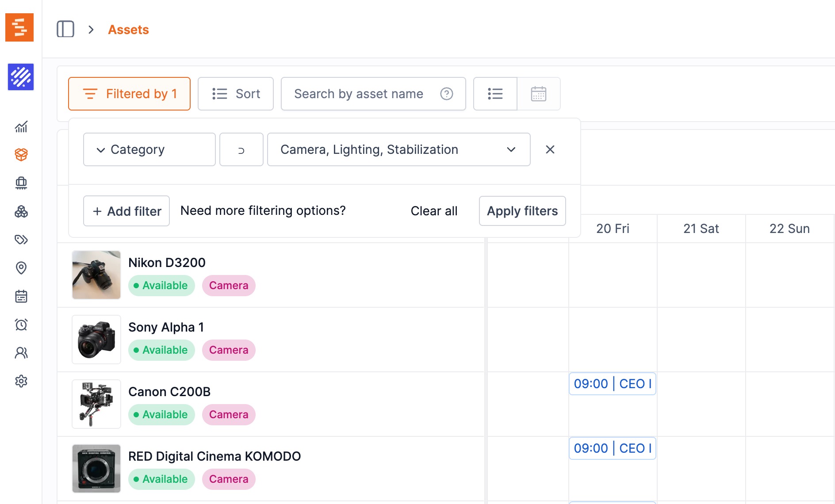Switch to list view mode
Viewport: 835px width, 504px height.
tap(495, 94)
